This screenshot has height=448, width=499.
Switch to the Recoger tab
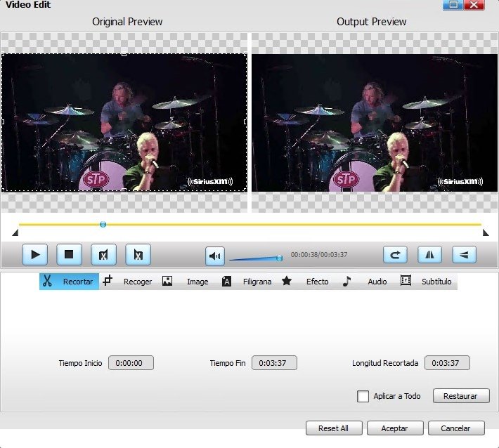[129, 282]
